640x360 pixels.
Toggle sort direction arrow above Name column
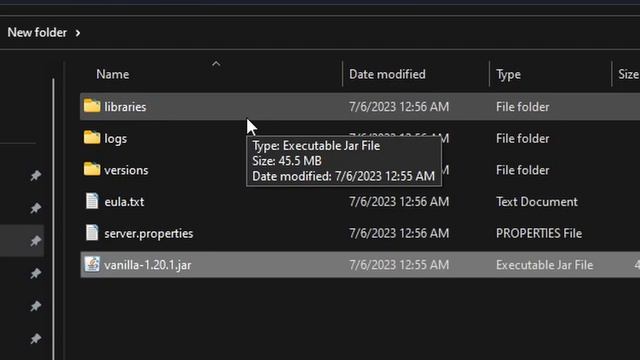pyautogui.click(x=216, y=64)
